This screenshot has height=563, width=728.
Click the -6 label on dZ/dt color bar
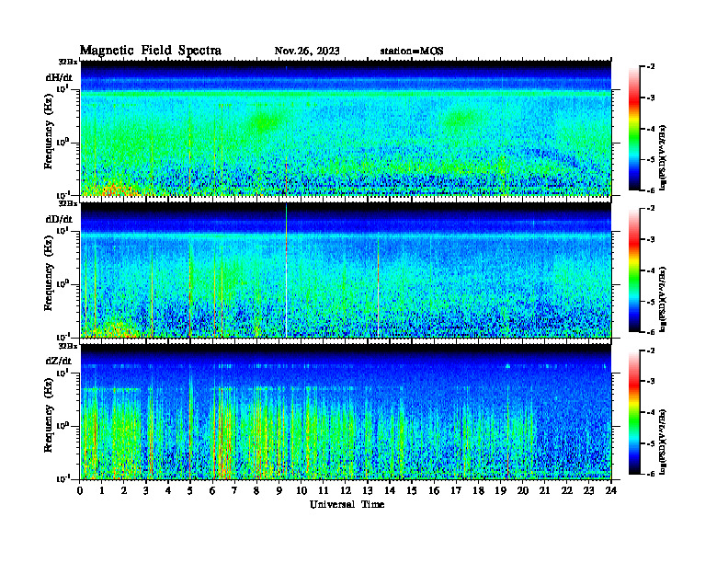[x=652, y=474]
